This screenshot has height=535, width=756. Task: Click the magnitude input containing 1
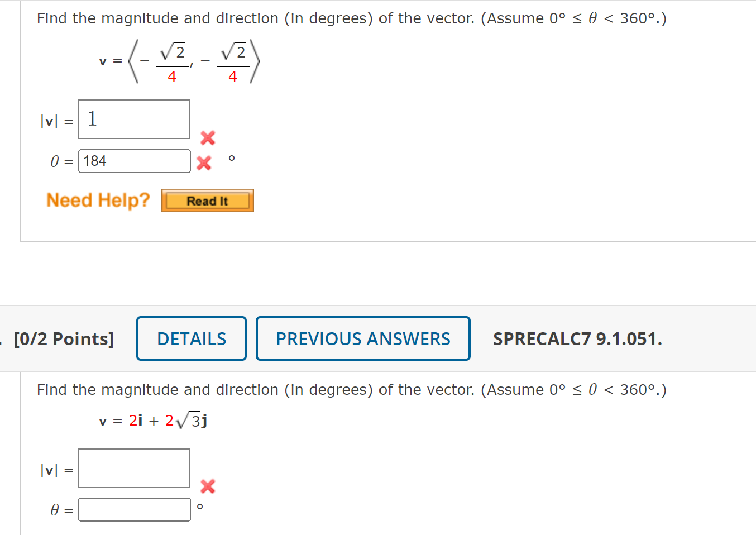click(133, 119)
